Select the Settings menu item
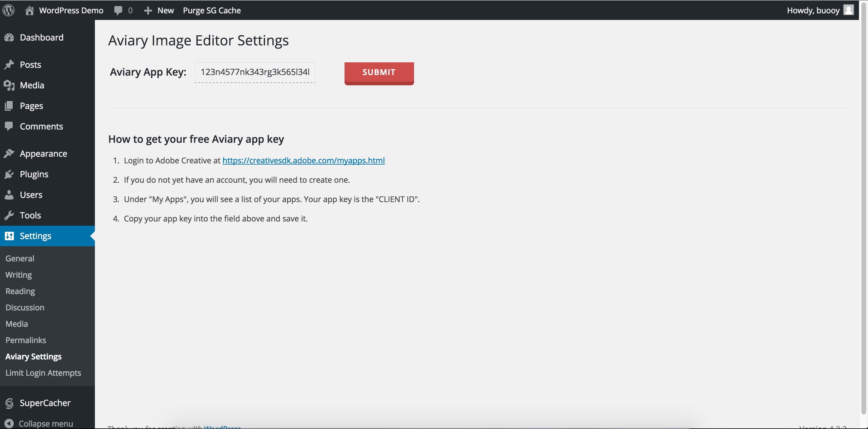 click(47, 236)
